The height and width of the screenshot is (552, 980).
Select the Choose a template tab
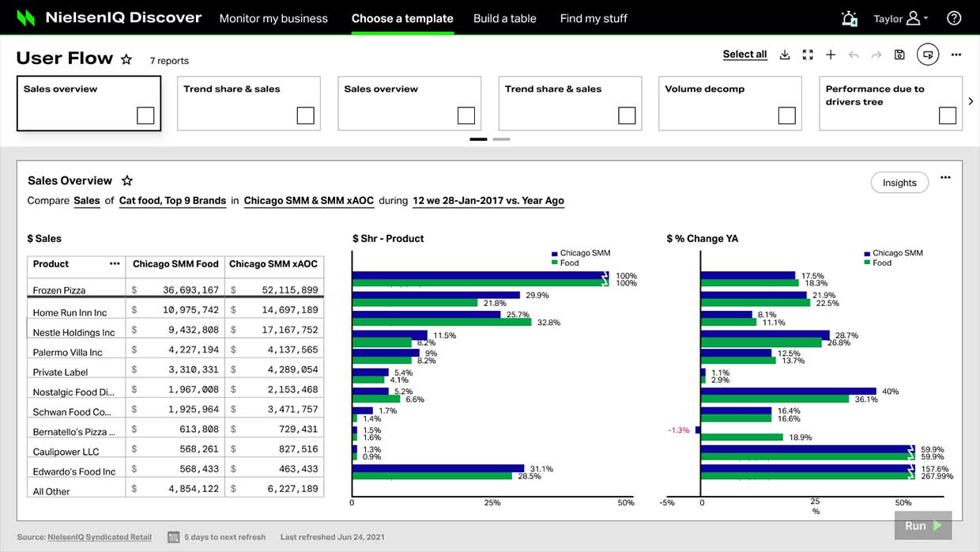pos(402,18)
